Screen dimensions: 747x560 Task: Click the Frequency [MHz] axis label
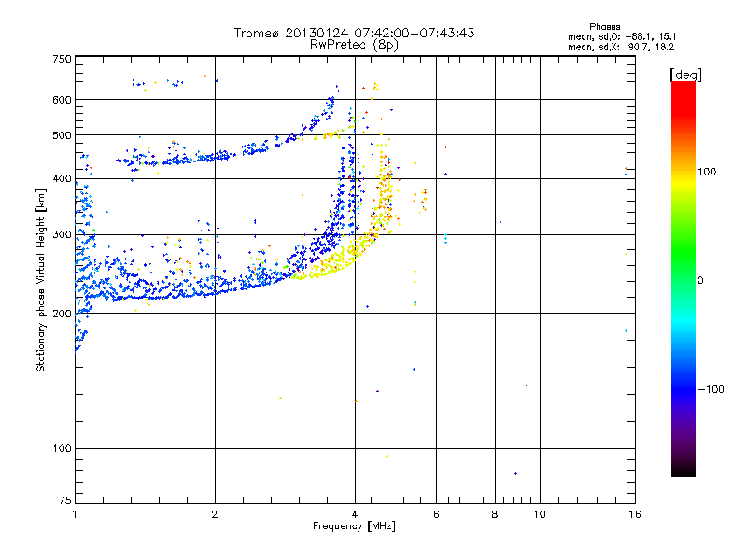(354, 528)
